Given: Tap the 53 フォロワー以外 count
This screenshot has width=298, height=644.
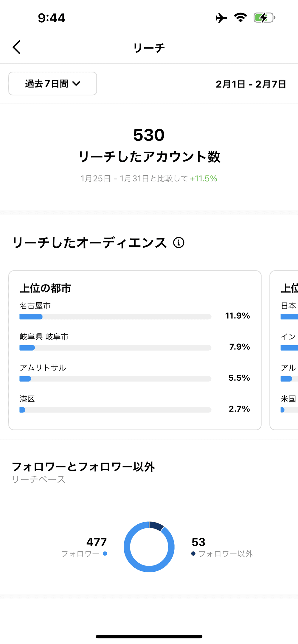Looking at the screenshot, I should click(198, 542).
